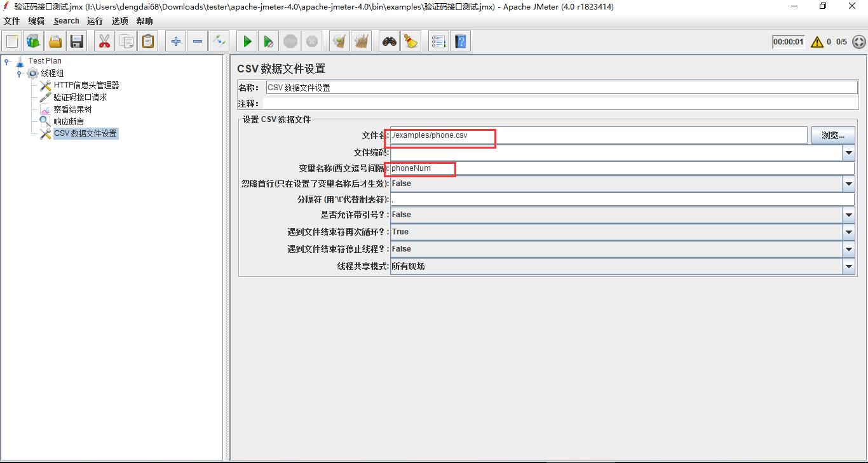Click the 名称 input field
The width and height of the screenshot is (868, 463).
pyautogui.click(x=561, y=88)
